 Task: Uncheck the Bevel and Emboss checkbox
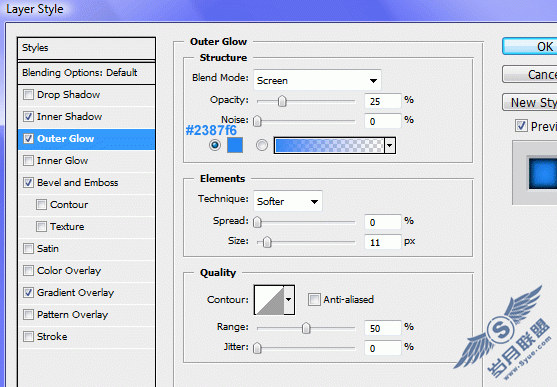point(28,183)
